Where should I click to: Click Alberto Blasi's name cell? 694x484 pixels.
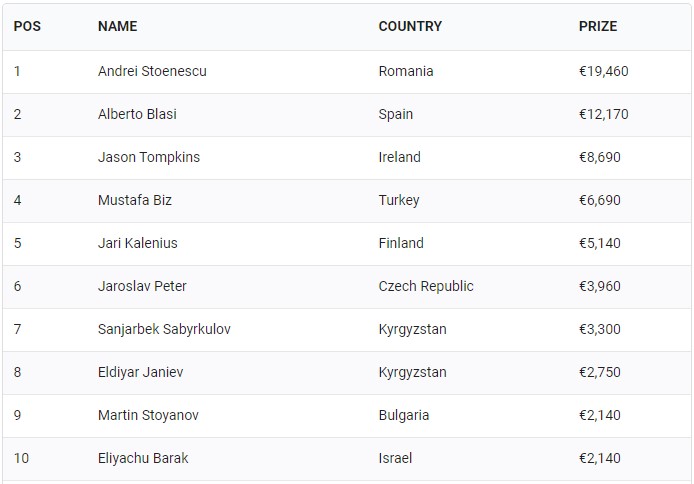[137, 115]
